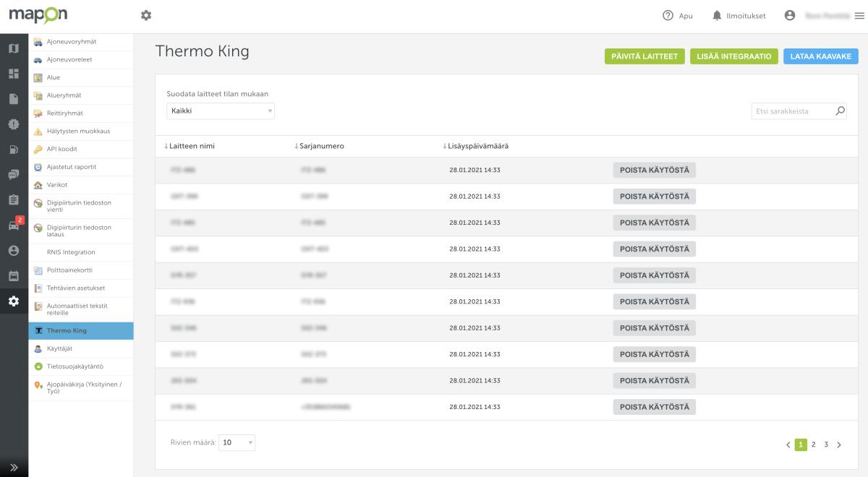
Task: Open the map view in the sidebar
Action: [14, 48]
